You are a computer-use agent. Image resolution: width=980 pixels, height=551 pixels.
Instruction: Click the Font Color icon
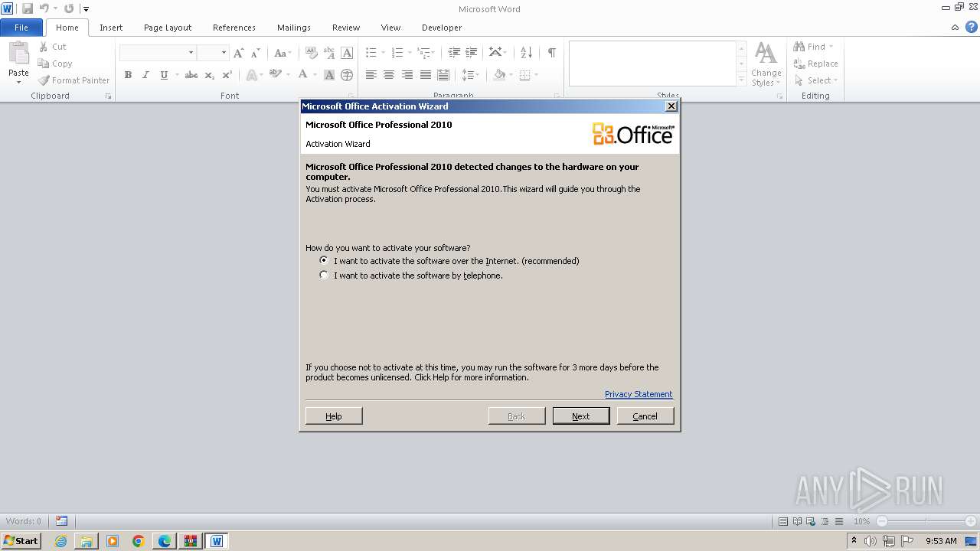303,75
